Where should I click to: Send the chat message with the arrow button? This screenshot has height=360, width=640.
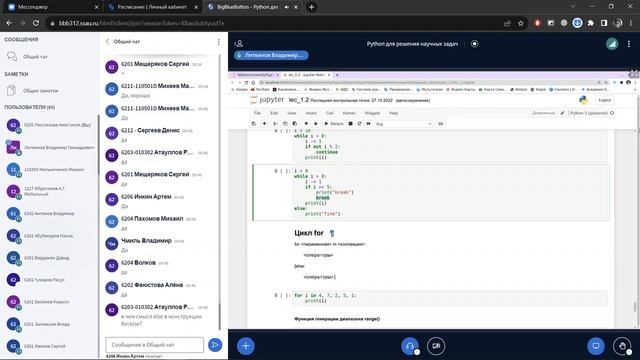pos(215,345)
